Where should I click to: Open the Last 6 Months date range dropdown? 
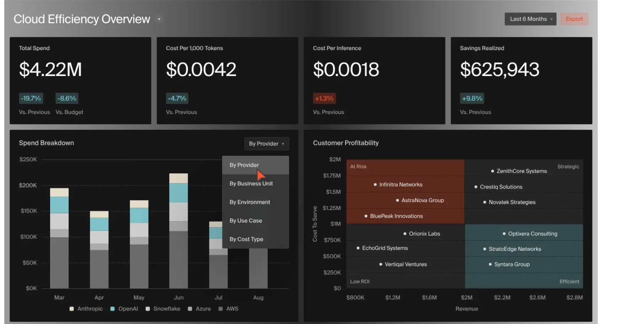point(530,19)
